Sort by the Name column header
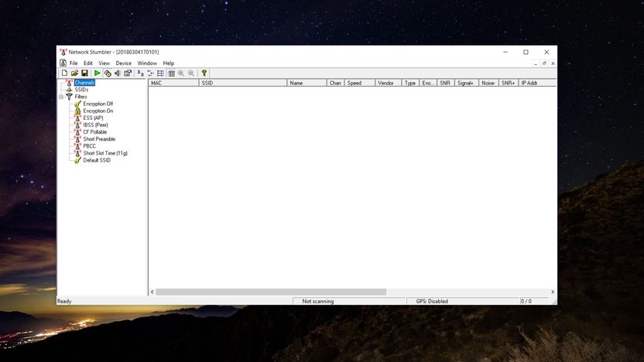 click(307, 83)
